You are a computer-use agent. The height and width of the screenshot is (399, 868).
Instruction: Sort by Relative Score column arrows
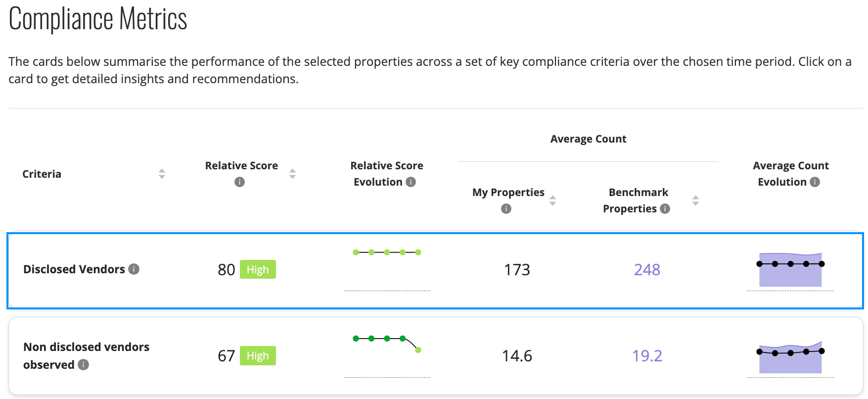292,174
